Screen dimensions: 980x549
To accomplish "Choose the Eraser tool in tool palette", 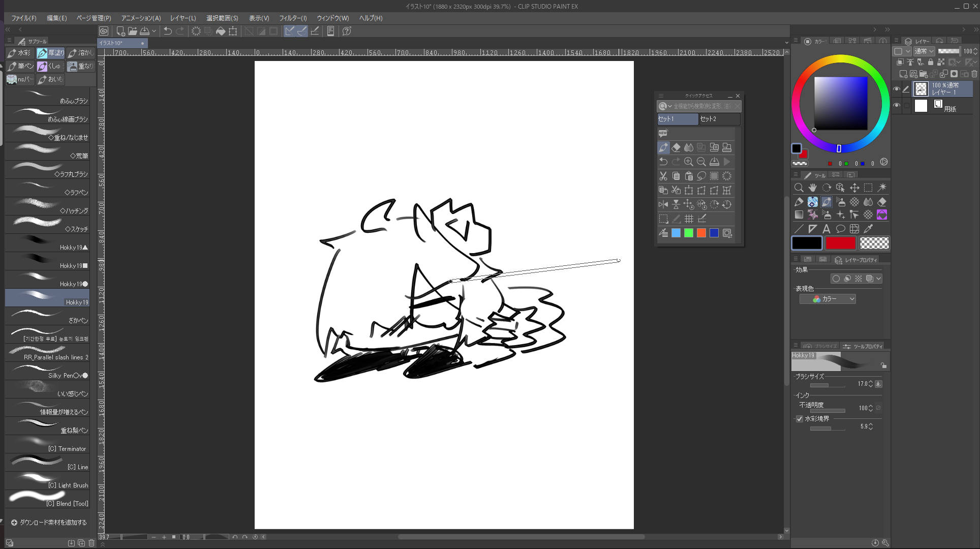I will [x=882, y=202].
